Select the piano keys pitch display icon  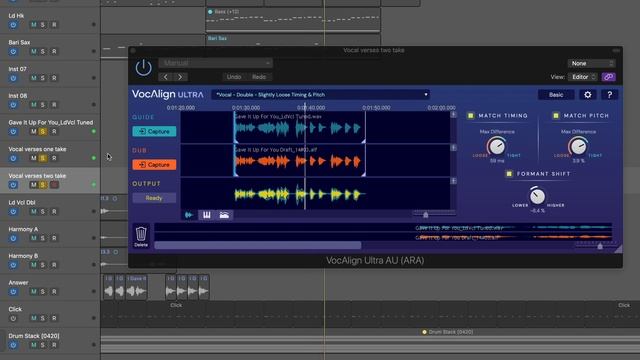pos(207,215)
